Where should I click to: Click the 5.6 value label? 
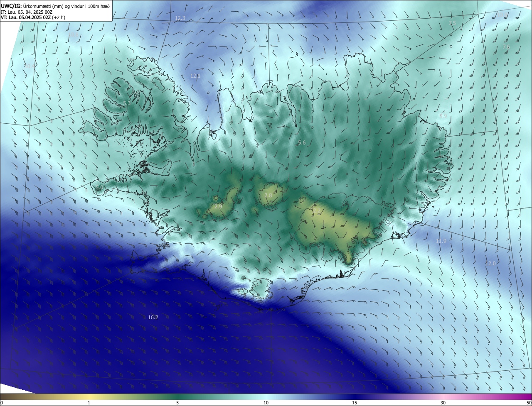click(x=302, y=142)
